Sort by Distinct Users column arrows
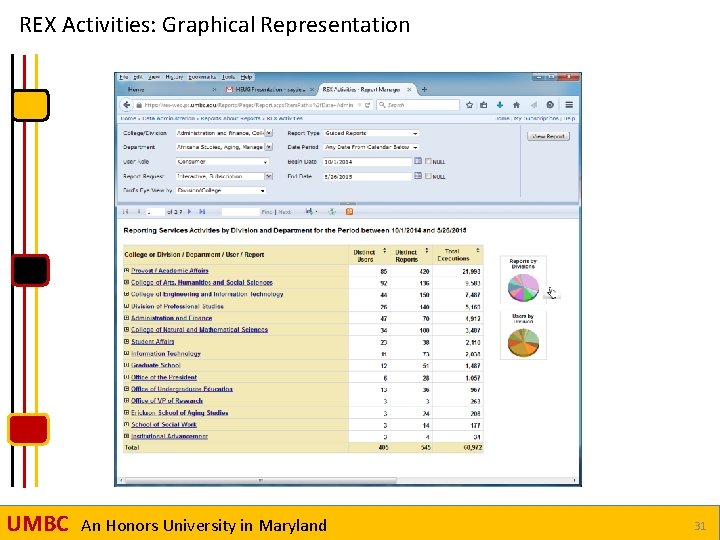 click(384, 251)
